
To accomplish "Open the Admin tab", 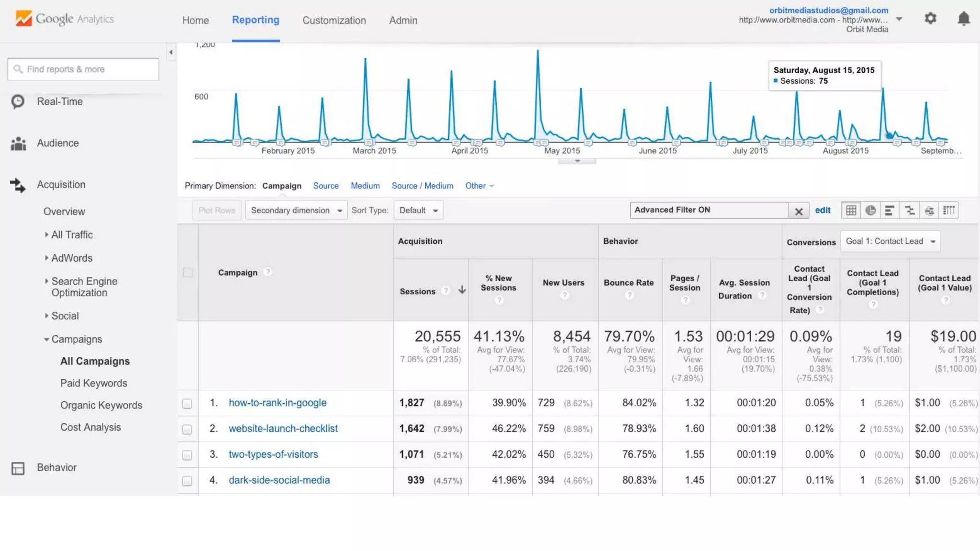I will 403,21.
